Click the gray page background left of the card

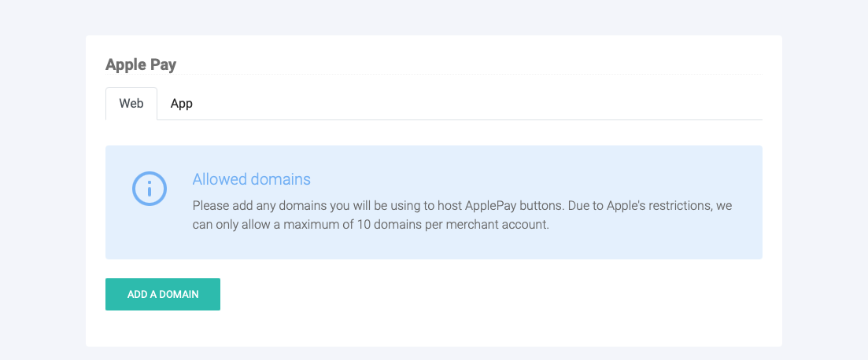point(42,189)
